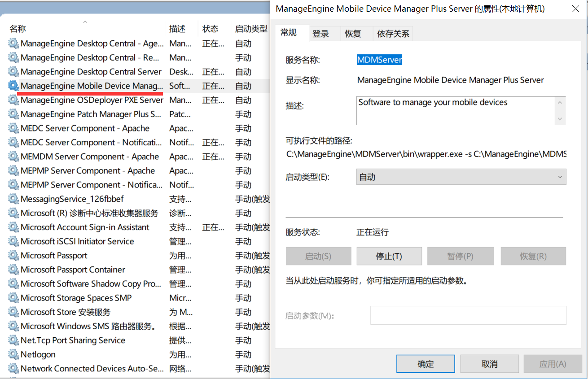
Task: Click the greyed 启动(S) button
Action: click(318, 256)
